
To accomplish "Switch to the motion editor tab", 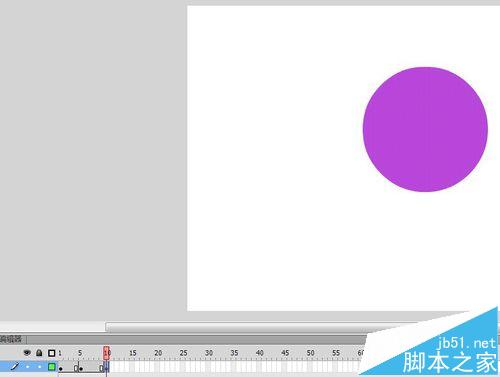I will pyautogui.click(x=11, y=339).
